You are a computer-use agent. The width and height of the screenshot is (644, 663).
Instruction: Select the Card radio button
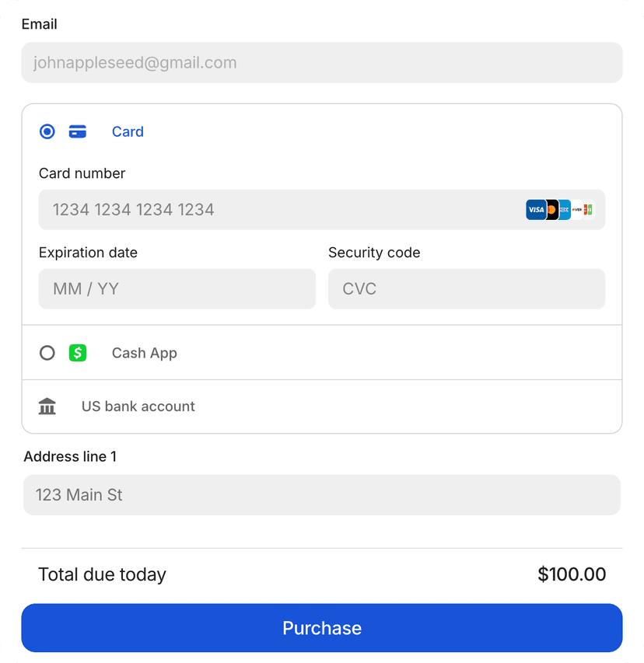pos(47,131)
